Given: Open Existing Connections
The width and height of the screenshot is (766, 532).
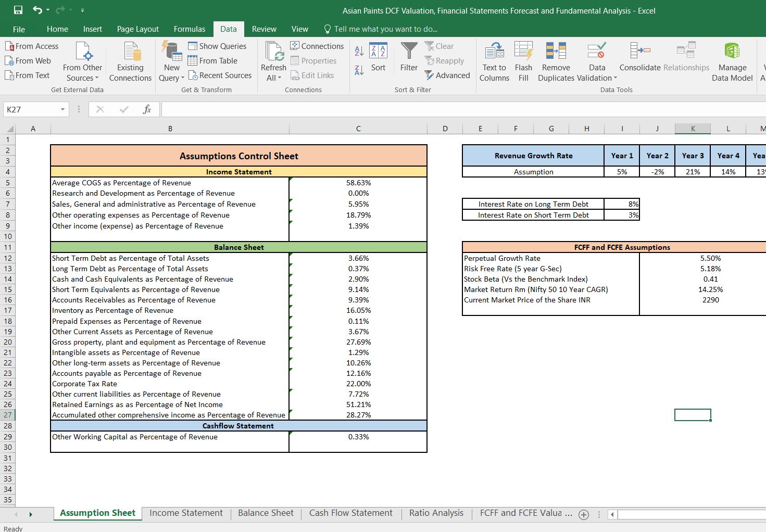Looking at the screenshot, I should pos(130,61).
